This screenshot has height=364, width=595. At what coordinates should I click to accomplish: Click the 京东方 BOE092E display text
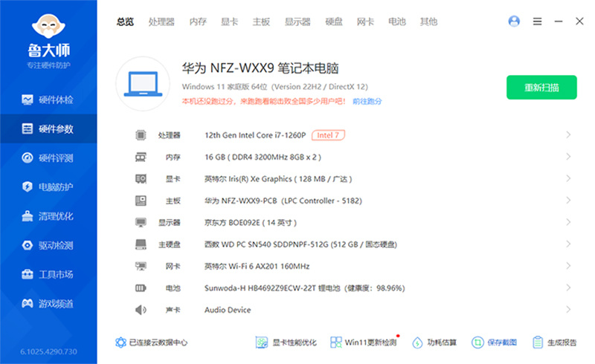(251, 223)
